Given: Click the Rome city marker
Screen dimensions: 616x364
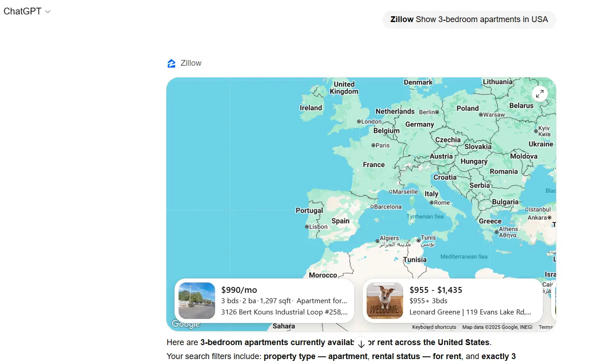Looking at the screenshot, I should point(432,203).
